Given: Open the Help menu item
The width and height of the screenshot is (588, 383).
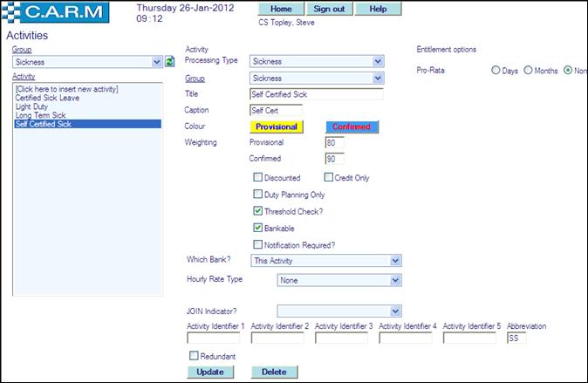Looking at the screenshot, I should [x=378, y=9].
